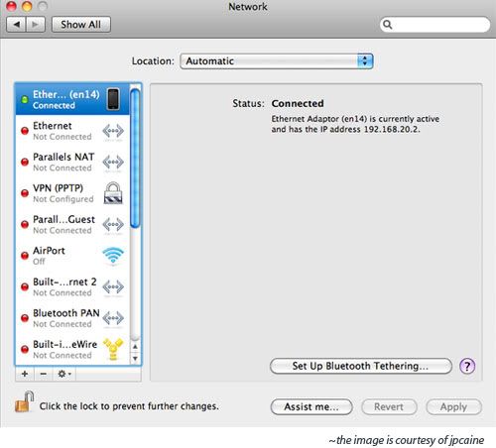
Task: Click the orange lock icon to prevent changes
Action: coord(25,401)
